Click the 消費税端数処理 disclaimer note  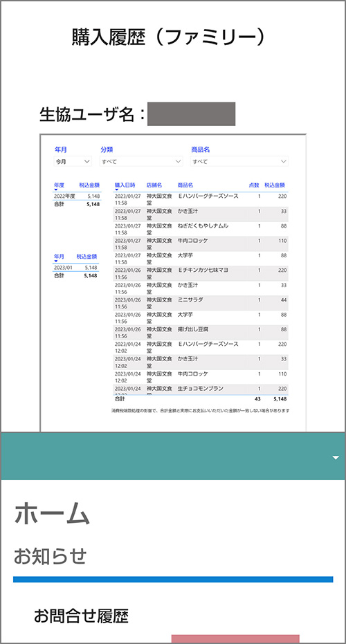(200, 411)
